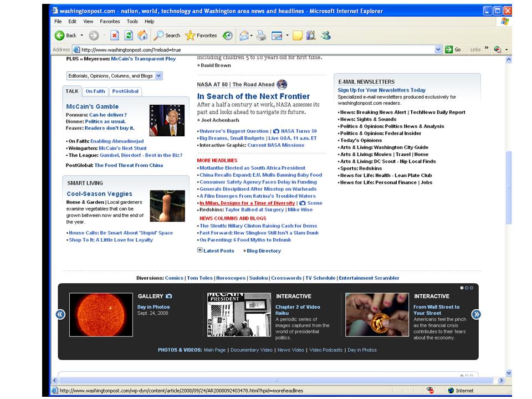Click camera icon next to NASA Turns 50
This screenshot has height=399, width=532.
[276, 131]
